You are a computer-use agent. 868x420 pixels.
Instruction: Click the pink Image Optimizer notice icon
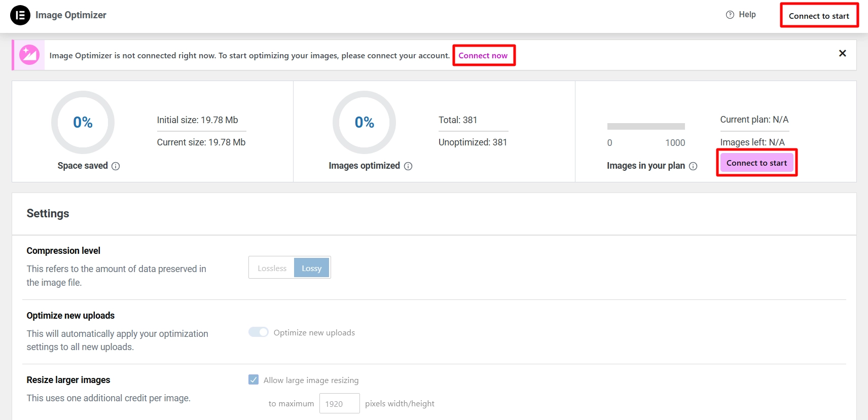point(29,55)
